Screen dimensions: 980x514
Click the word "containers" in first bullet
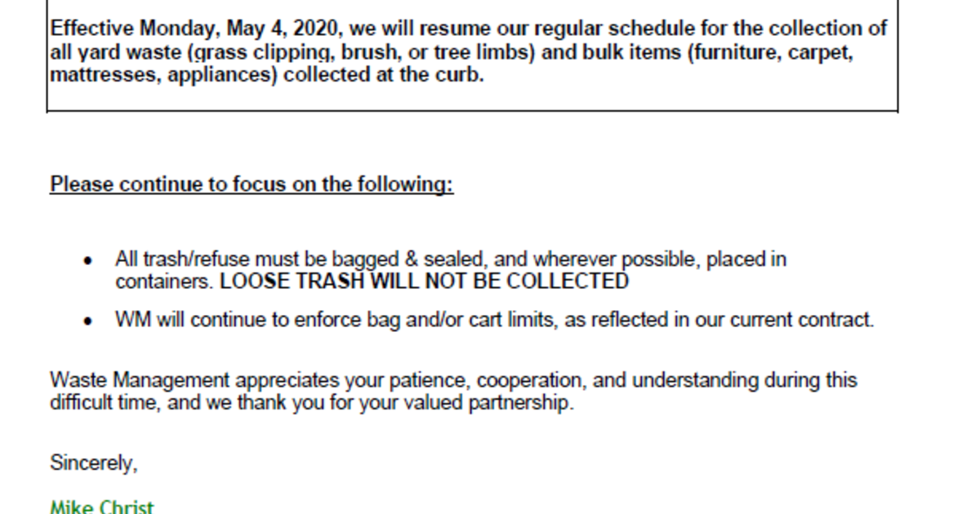(x=163, y=282)
